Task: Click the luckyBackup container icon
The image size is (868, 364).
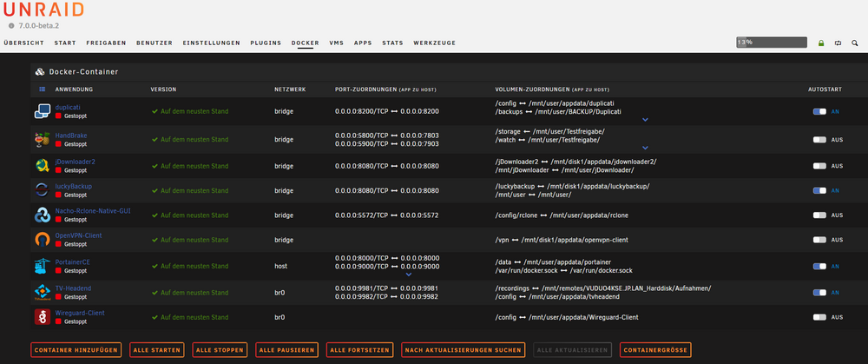Action: 43,190
